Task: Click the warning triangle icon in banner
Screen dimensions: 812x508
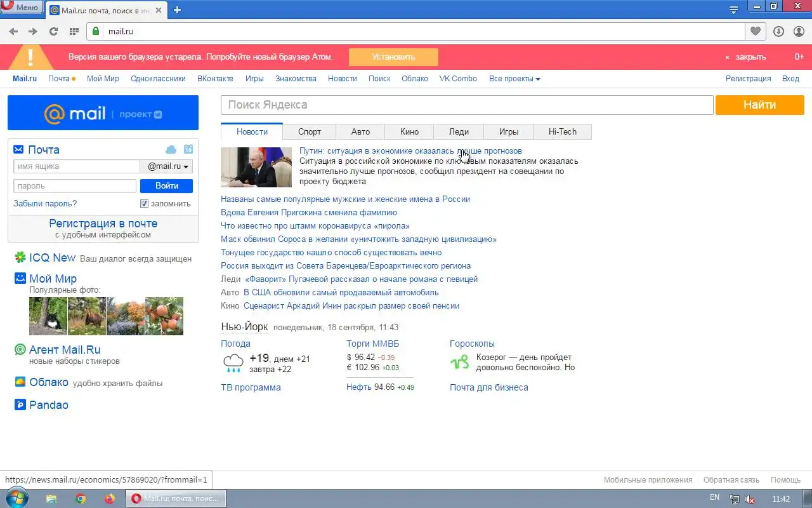Action: pos(30,57)
